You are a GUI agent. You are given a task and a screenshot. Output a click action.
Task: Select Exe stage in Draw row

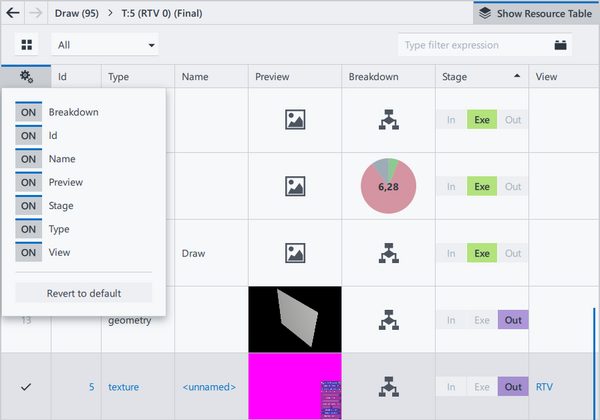pos(482,253)
